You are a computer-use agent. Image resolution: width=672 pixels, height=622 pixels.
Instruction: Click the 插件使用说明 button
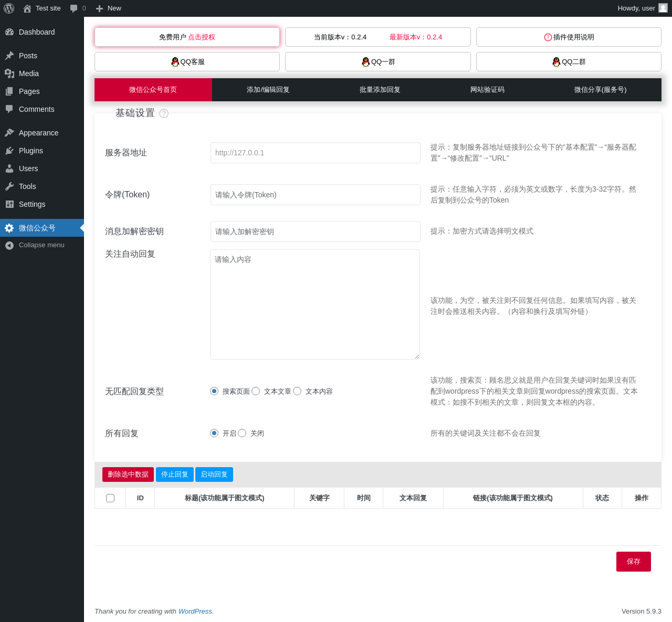click(569, 37)
